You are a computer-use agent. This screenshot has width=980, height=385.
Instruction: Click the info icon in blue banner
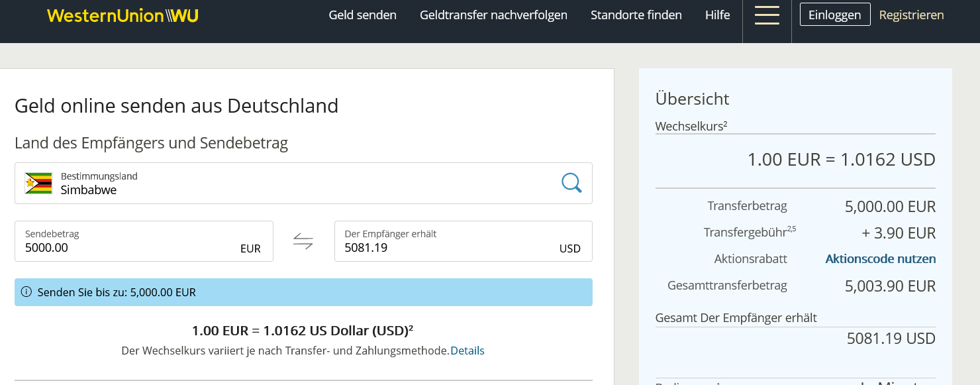tap(26, 292)
